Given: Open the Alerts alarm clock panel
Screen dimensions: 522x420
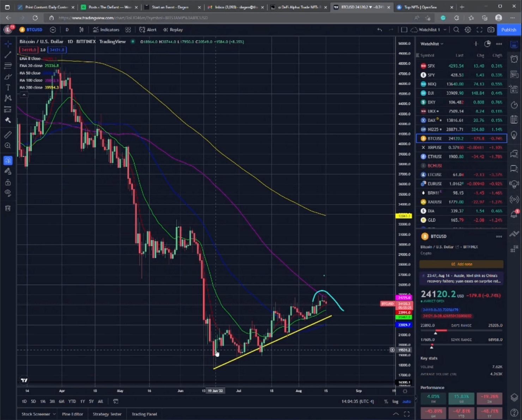Looking at the screenshot, I should click(514, 59).
